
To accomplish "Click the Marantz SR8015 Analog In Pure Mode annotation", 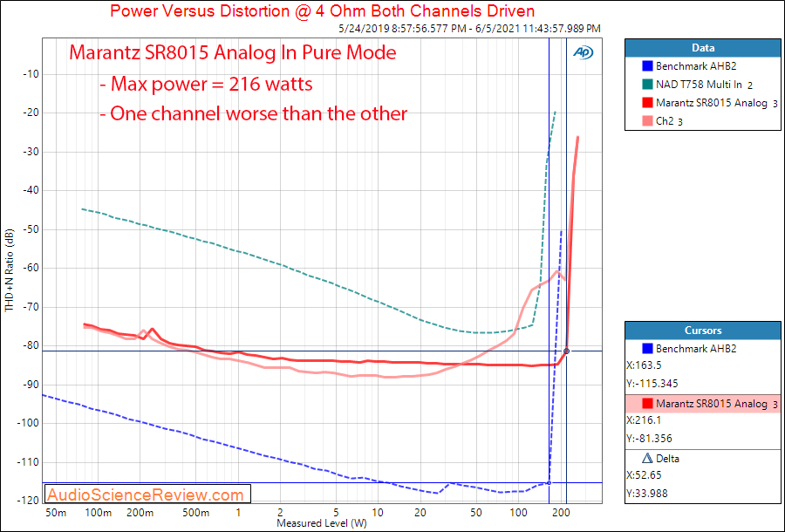I will coord(233,52).
